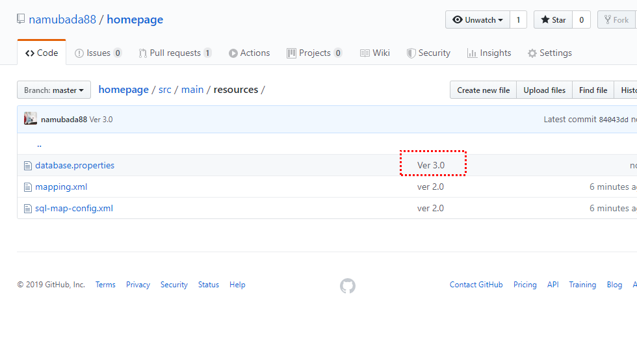Open namubada88 user profile link
Image resolution: width=637 pixels, height=364 pixels.
click(62, 19)
